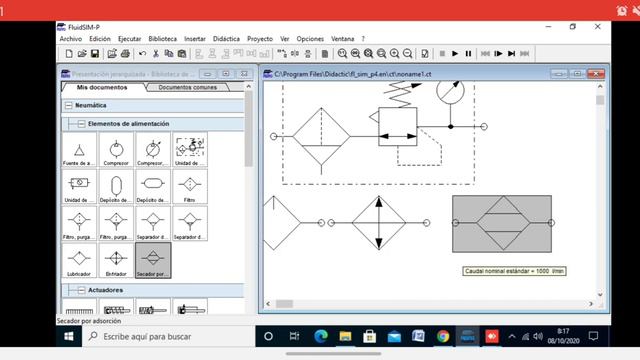
Task: Cut selection with scissors icon
Action: coord(156,53)
